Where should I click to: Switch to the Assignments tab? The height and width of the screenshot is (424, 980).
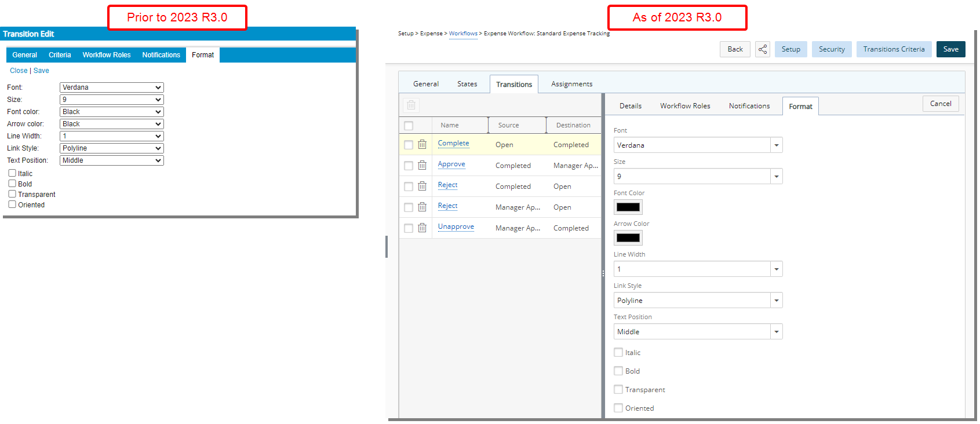571,84
